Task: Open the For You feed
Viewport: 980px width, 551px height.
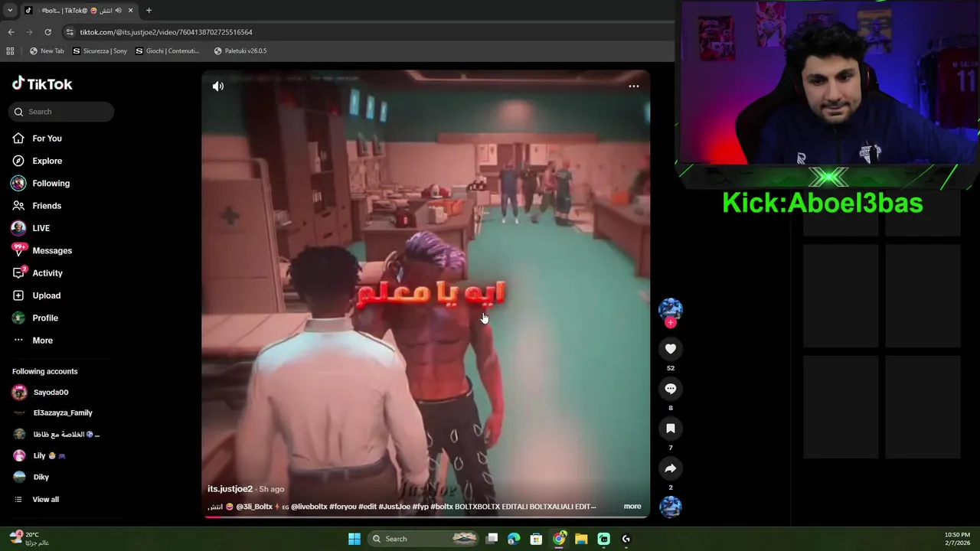Action: [x=47, y=139]
